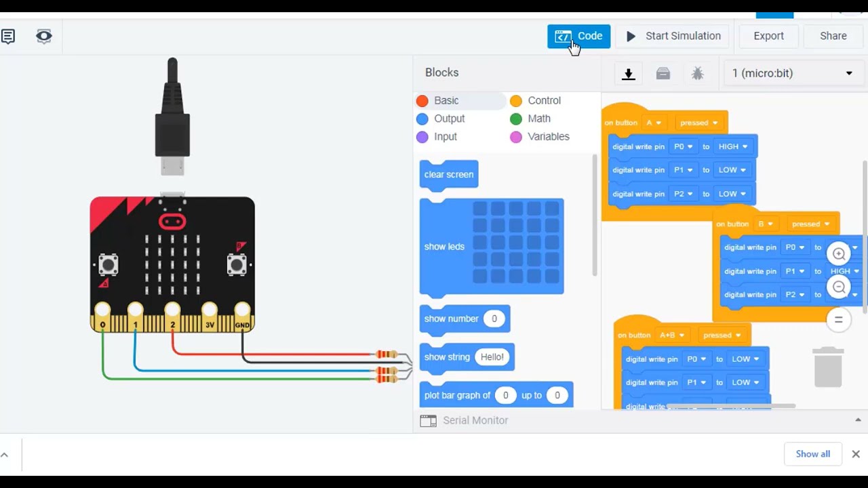Toggle bottom-right LED in show leds block
Viewport: 868px width, 488px height.
[x=551, y=276]
